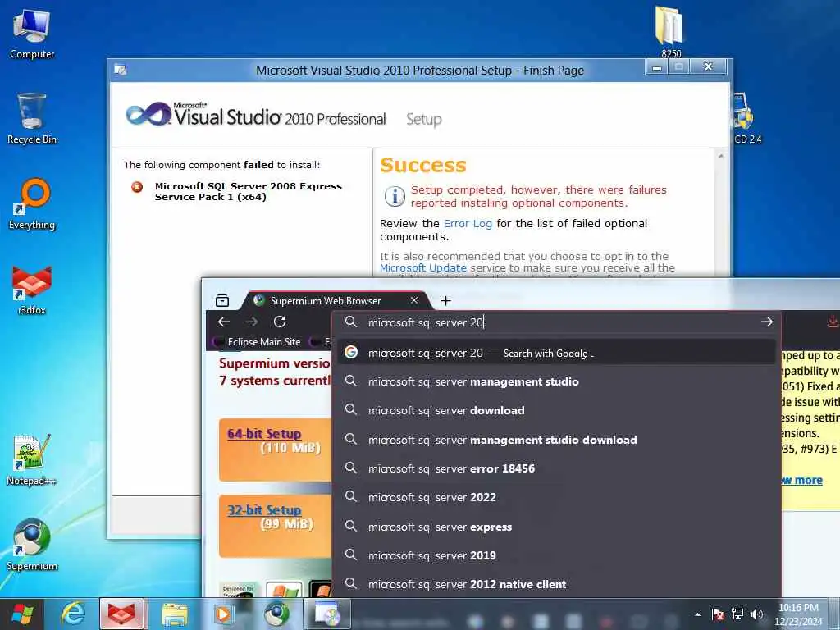The image size is (840, 630).
Task: Click the taskbar clock showing 10:16 PM
Action: pos(798,614)
